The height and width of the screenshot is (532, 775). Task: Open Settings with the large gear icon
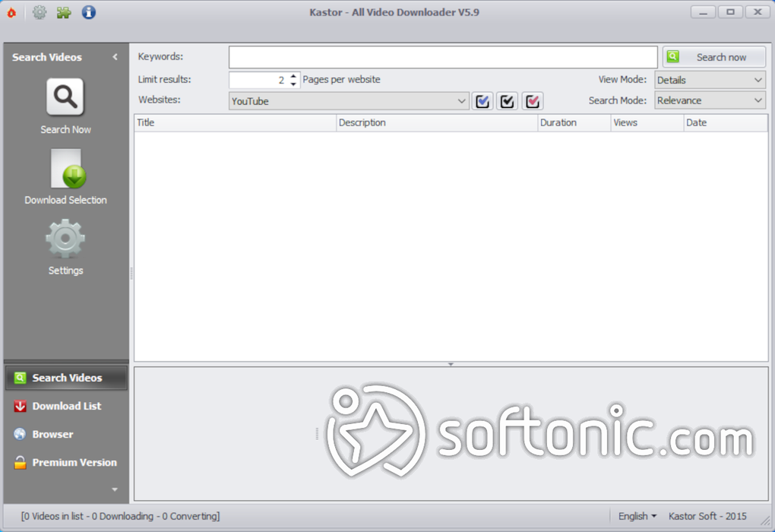[65, 239]
